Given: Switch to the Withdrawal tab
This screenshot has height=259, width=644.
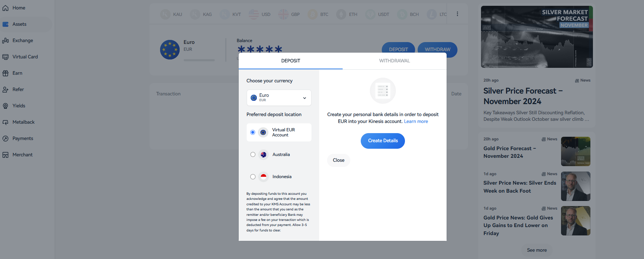Looking at the screenshot, I should (x=394, y=61).
